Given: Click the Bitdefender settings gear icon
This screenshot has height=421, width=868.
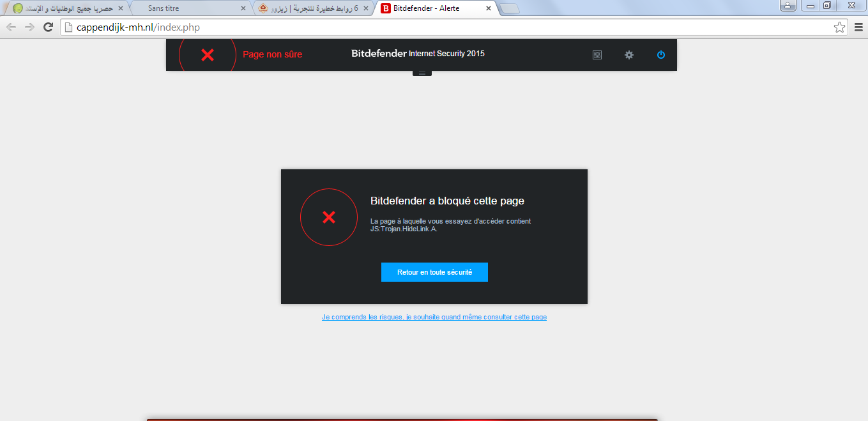Looking at the screenshot, I should click(629, 55).
